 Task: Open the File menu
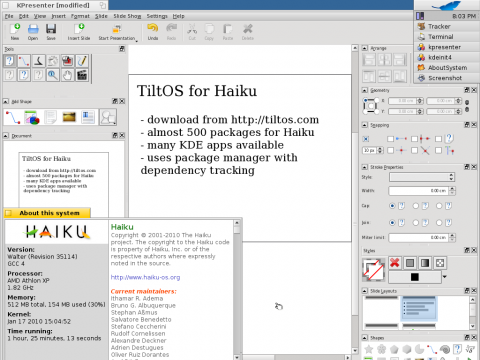click(x=9, y=16)
